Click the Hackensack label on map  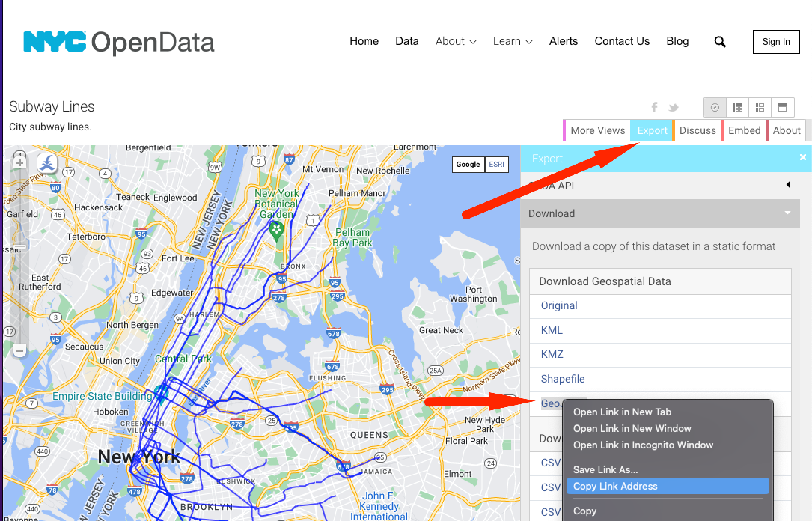point(98,207)
